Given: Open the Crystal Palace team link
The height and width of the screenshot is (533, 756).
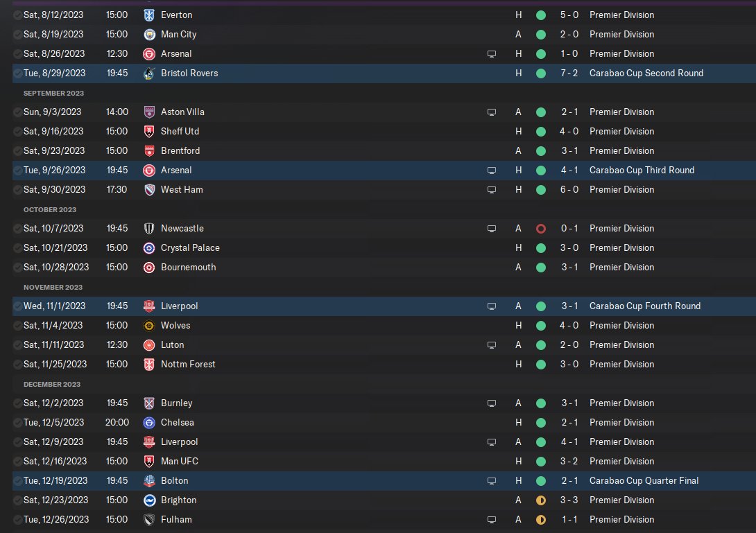Looking at the screenshot, I should (x=190, y=247).
